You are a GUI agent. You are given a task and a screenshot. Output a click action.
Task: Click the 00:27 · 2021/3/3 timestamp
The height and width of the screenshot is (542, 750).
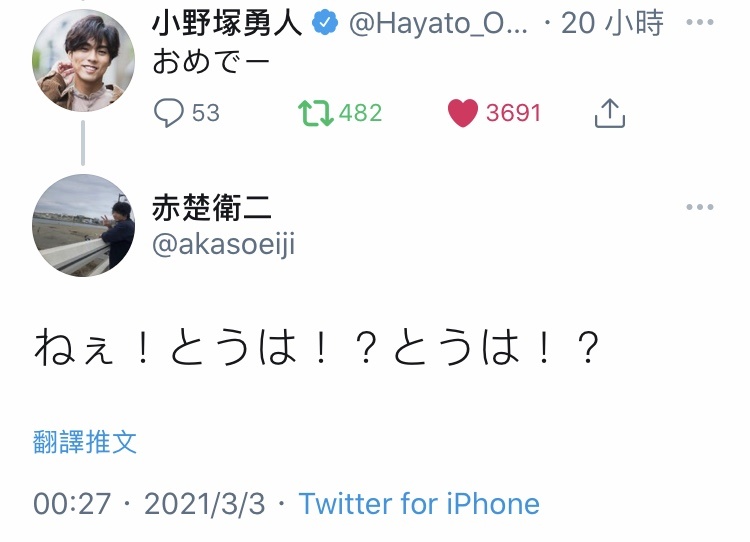click(149, 504)
